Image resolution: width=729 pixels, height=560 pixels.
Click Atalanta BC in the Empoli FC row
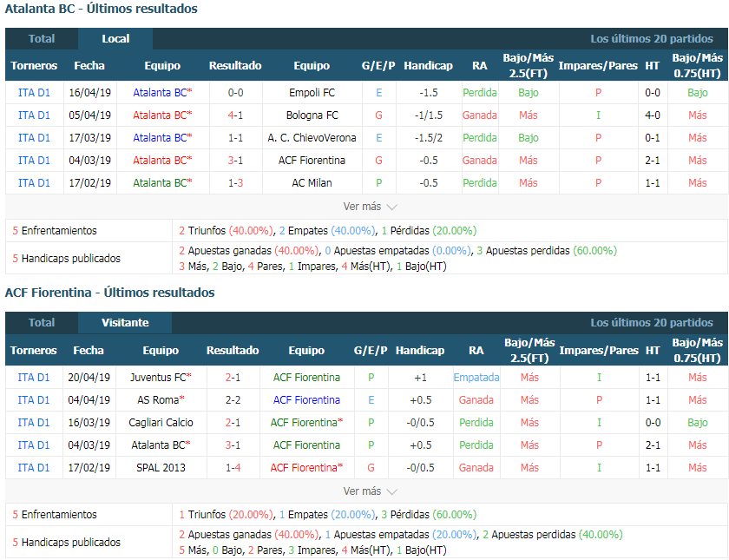[162, 93]
